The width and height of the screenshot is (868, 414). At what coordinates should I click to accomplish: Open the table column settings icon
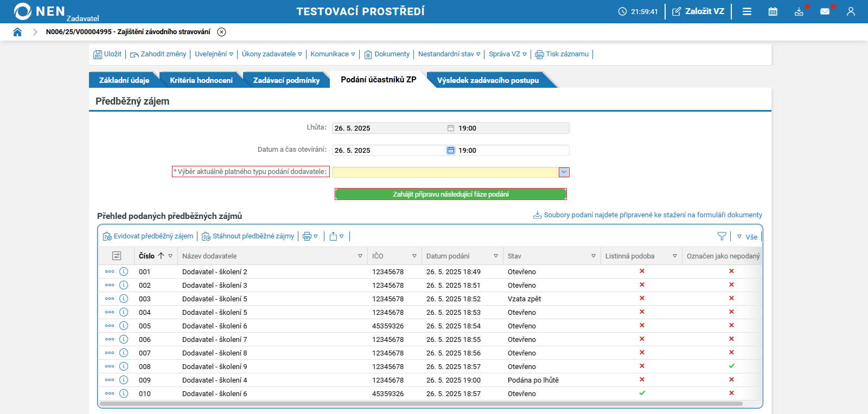[x=117, y=256]
